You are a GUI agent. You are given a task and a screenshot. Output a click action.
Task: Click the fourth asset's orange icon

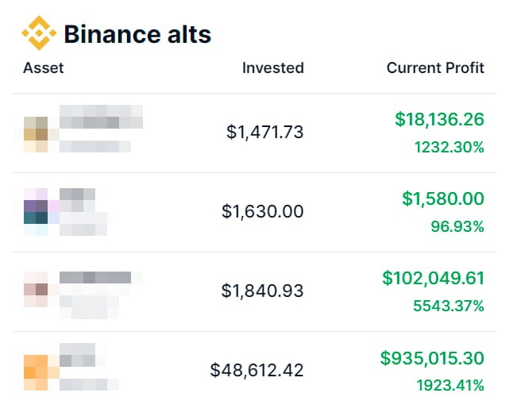point(36,372)
